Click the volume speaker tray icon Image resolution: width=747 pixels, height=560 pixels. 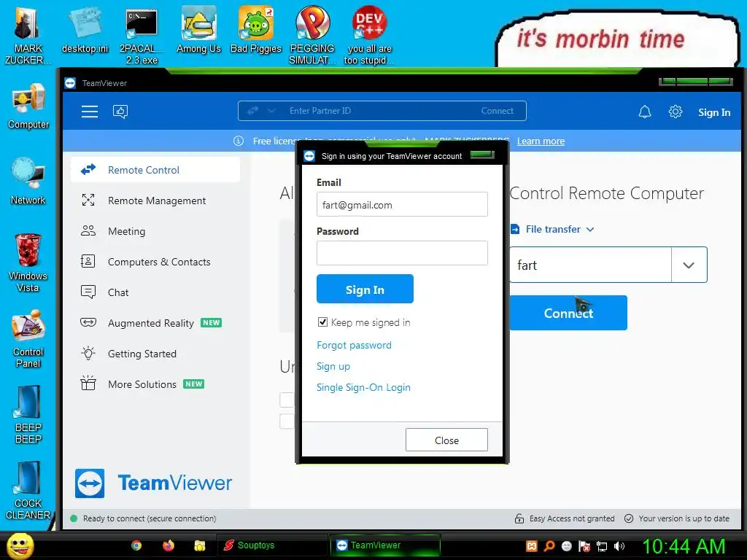tap(619, 546)
